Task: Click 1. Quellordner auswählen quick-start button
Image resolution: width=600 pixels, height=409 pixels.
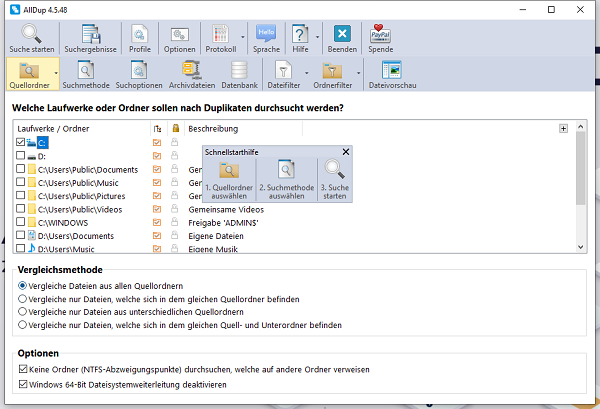Action: coord(229,180)
